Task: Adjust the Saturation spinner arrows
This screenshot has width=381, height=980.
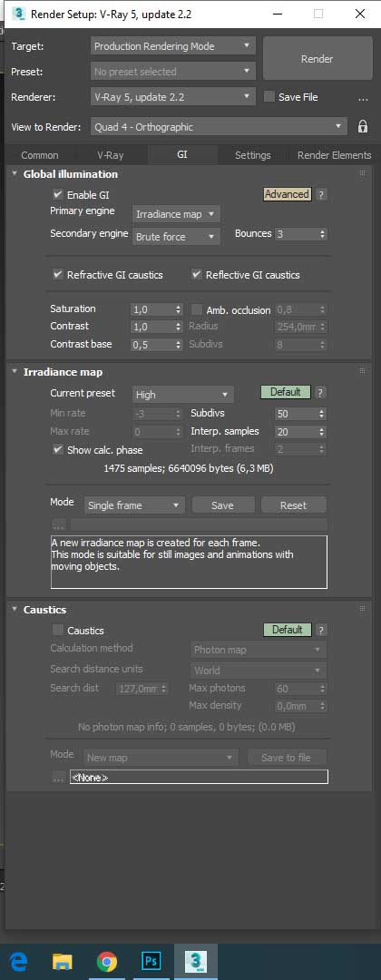Action: pyautogui.click(x=178, y=309)
